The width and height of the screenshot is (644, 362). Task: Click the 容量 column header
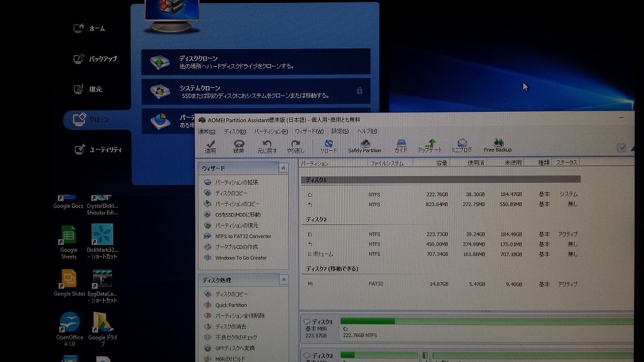pos(431,163)
